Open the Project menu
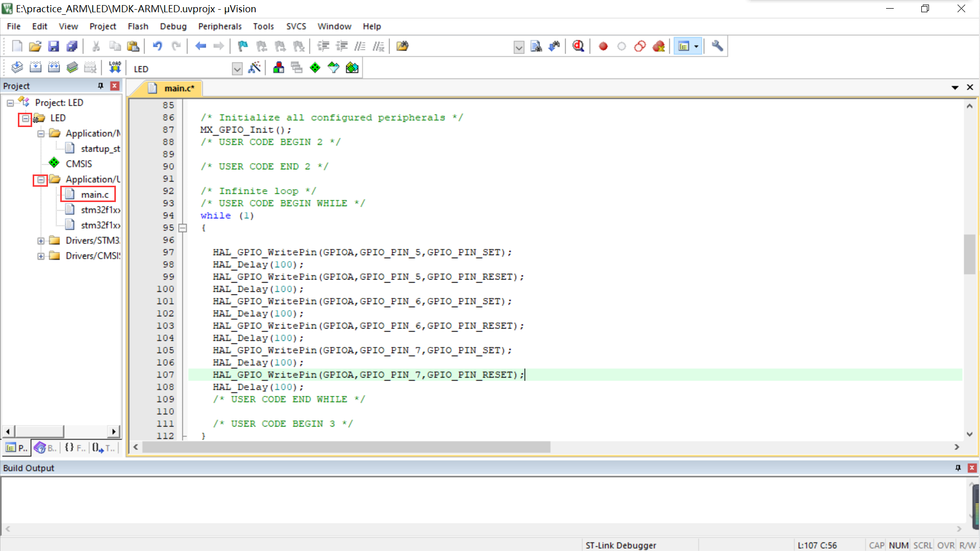Image resolution: width=980 pixels, height=551 pixels. [x=103, y=26]
